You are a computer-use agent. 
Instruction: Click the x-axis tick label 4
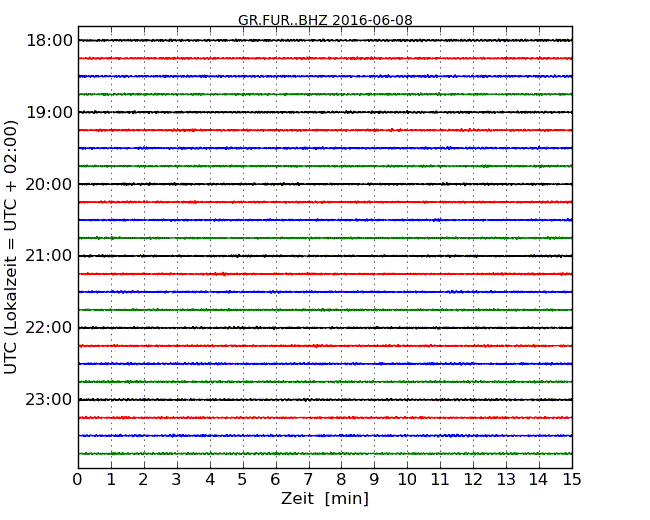(x=210, y=479)
